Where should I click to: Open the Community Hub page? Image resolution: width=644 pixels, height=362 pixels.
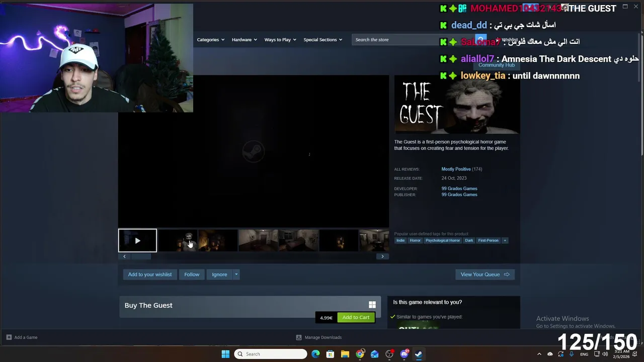click(496, 65)
